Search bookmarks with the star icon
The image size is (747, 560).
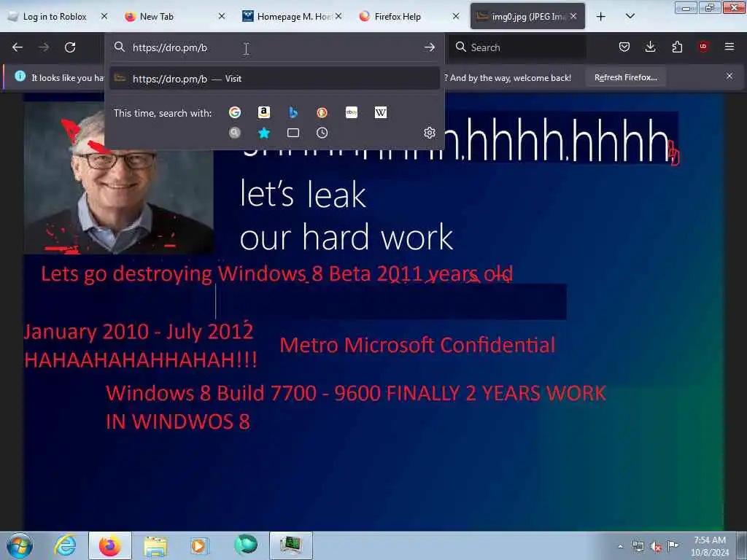(x=264, y=133)
